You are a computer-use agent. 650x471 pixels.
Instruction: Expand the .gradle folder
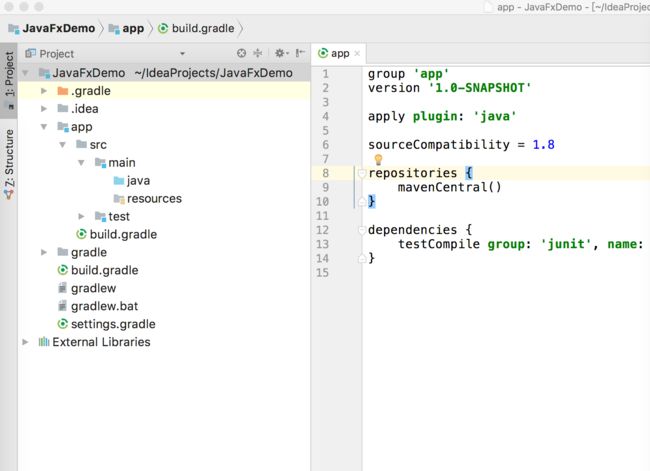point(44,91)
